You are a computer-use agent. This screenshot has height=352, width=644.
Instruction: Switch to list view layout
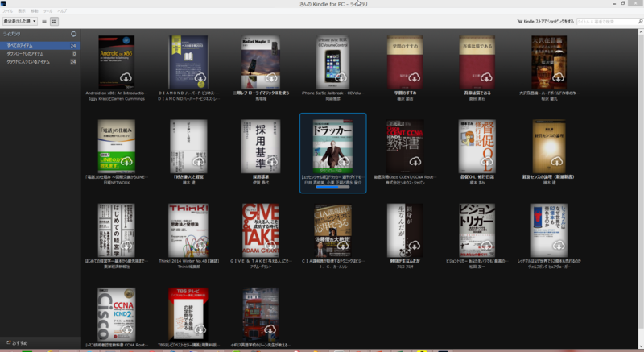point(44,22)
